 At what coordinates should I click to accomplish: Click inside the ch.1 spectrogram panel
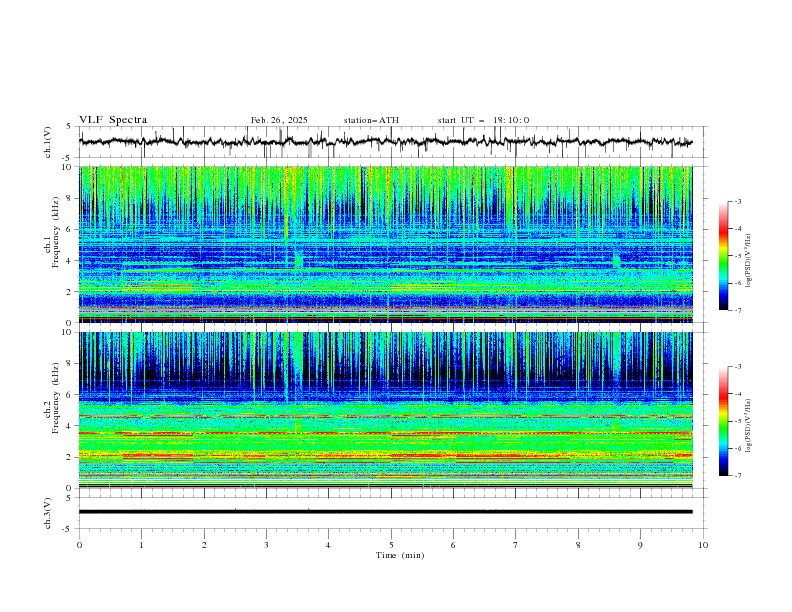tap(386, 244)
